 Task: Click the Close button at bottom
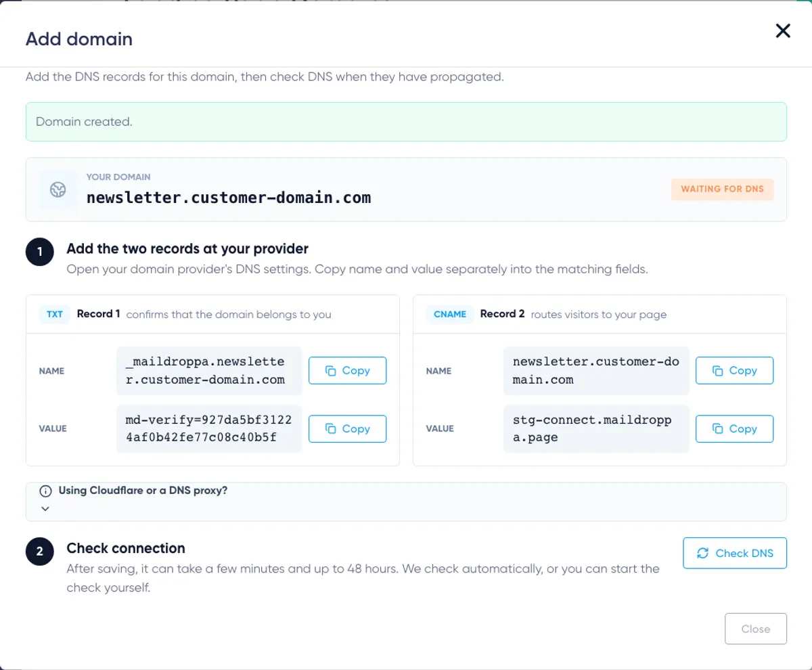coord(756,629)
